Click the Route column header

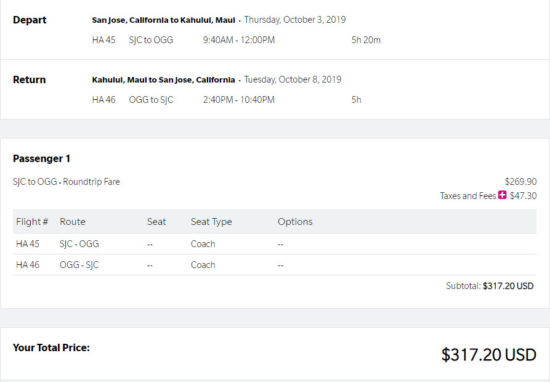point(72,222)
